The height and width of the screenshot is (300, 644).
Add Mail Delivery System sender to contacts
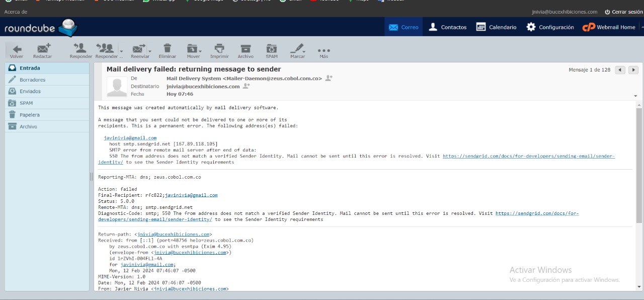click(x=329, y=78)
